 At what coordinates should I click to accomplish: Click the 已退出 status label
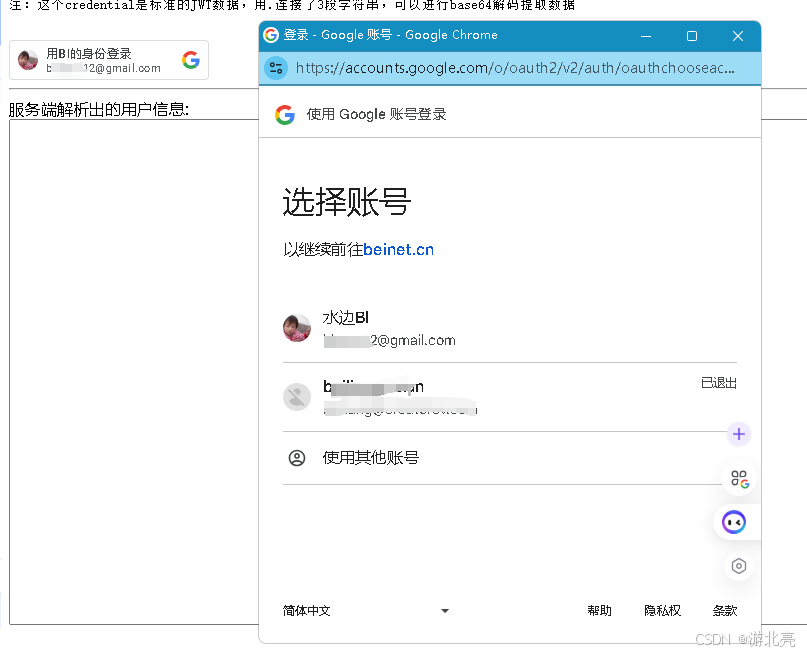pos(719,383)
